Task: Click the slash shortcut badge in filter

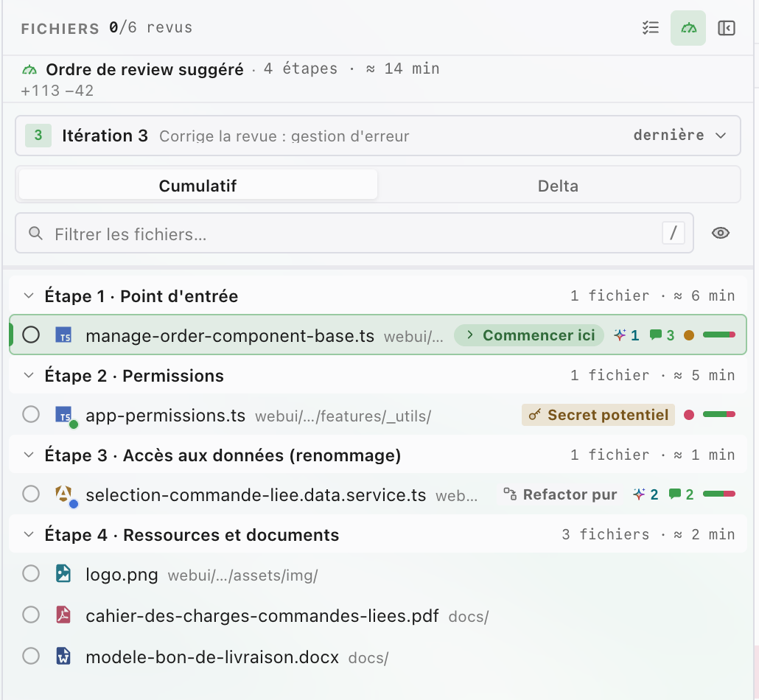Action: pos(674,234)
